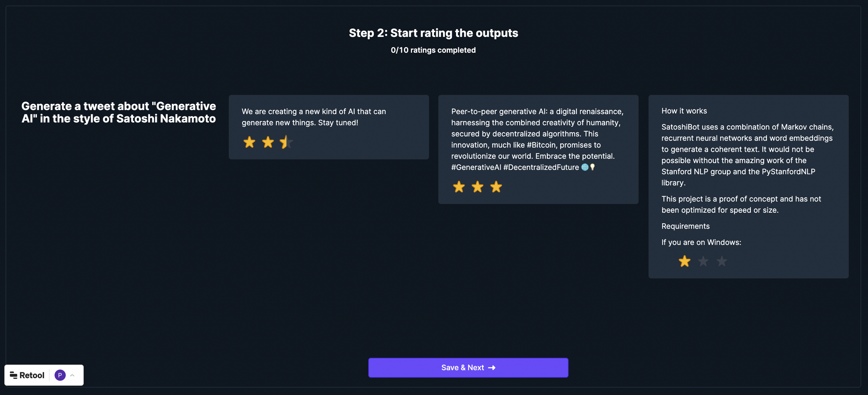The height and width of the screenshot is (395, 868).
Task: Click the 'Step 2: Start rating' title
Action: 433,33
